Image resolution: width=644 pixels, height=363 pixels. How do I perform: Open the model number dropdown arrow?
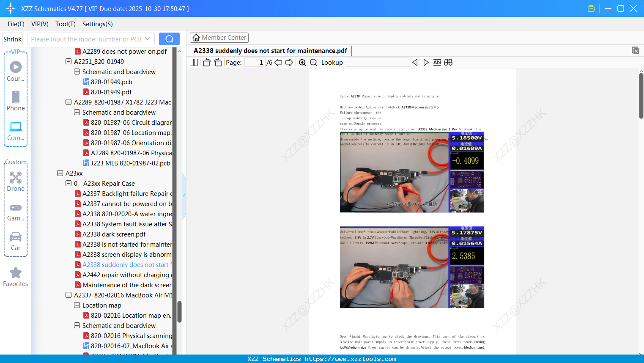pyautogui.click(x=148, y=39)
